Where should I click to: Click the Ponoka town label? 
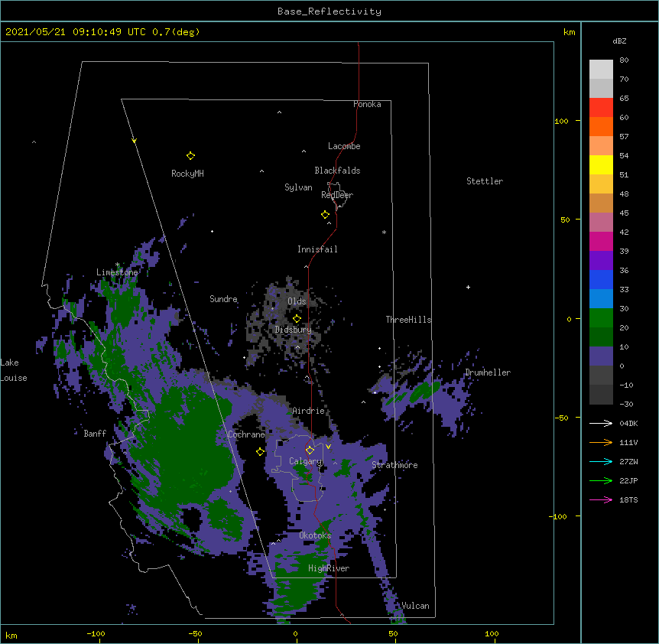point(367,104)
